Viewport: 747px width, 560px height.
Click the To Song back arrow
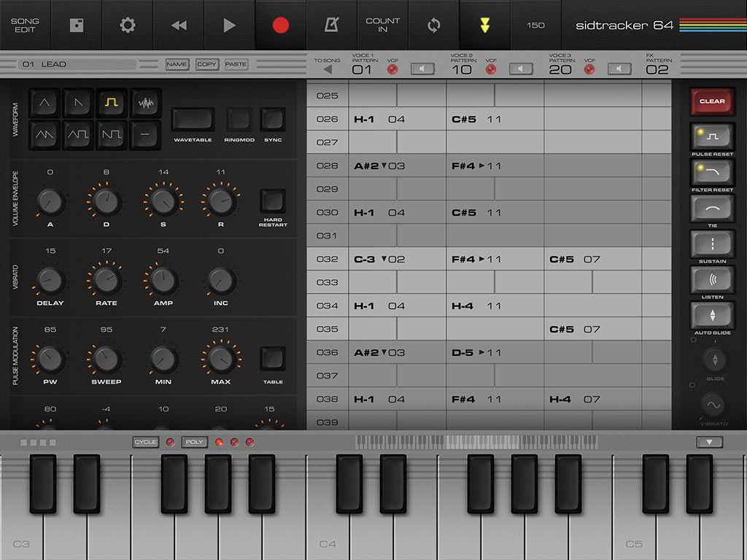click(327, 70)
